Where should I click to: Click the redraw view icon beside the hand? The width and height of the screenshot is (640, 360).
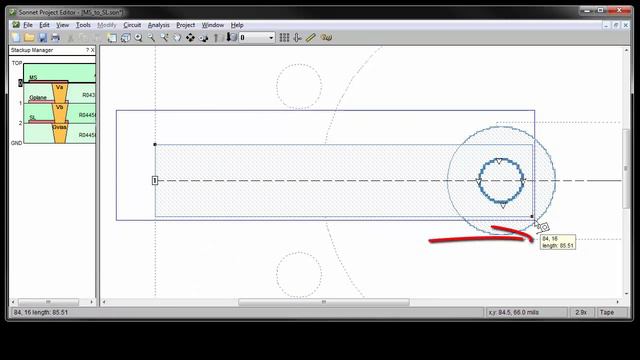[x=203, y=38]
